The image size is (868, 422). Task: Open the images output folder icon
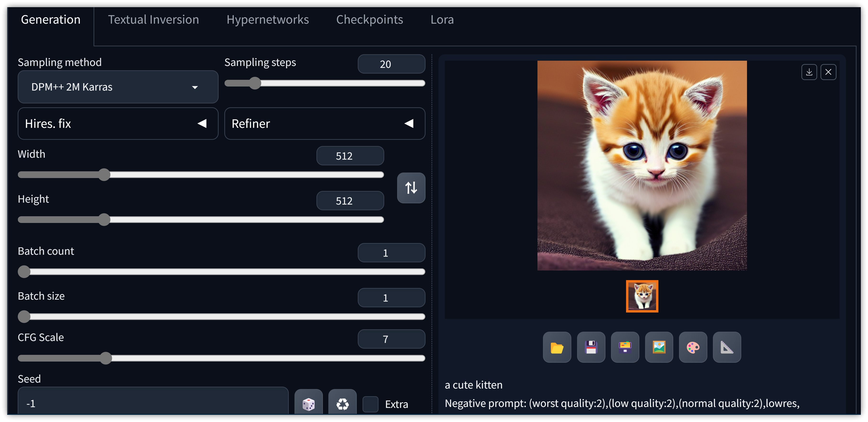coord(557,347)
